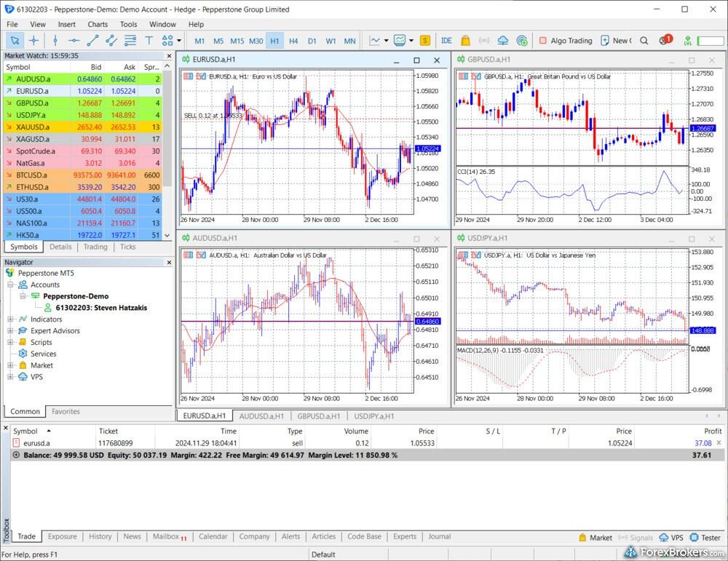Open the Charts menu
This screenshot has width=728, height=561.
pos(98,24)
